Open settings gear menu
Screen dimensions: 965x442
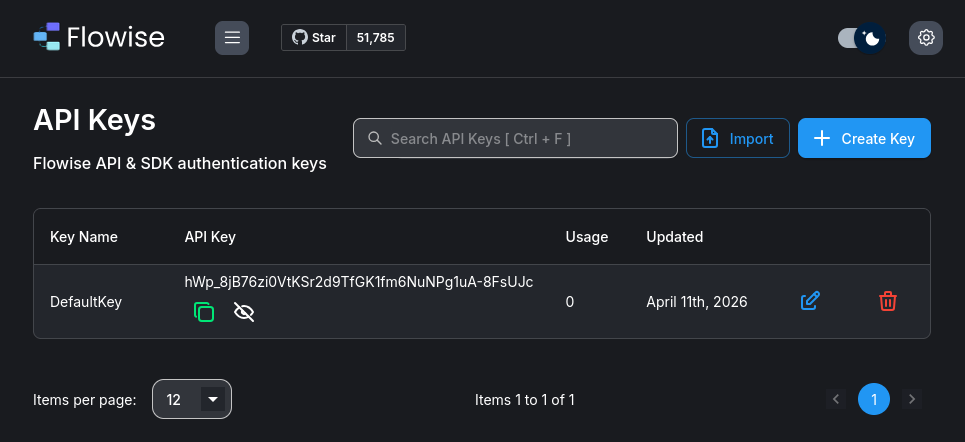coord(926,38)
